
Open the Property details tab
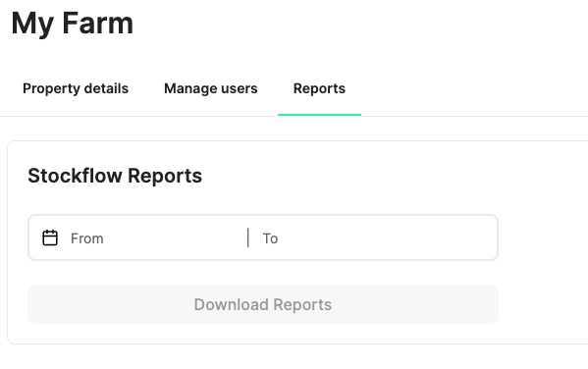(76, 88)
